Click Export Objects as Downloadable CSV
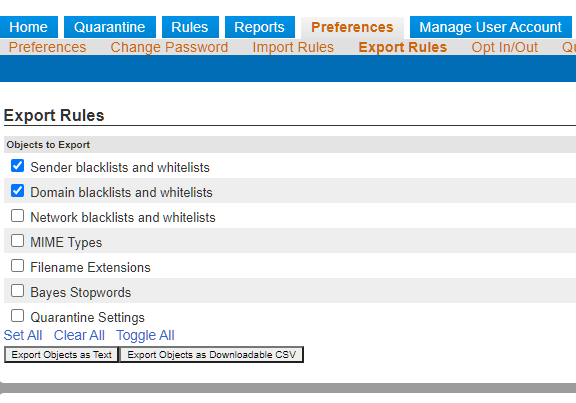This screenshot has width=576, height=403. 212,355
